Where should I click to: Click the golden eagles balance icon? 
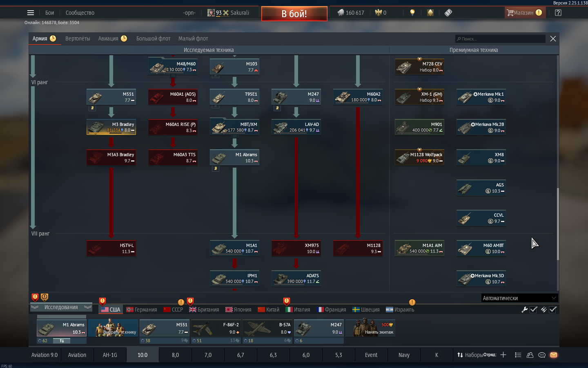(x=378, y=13)
